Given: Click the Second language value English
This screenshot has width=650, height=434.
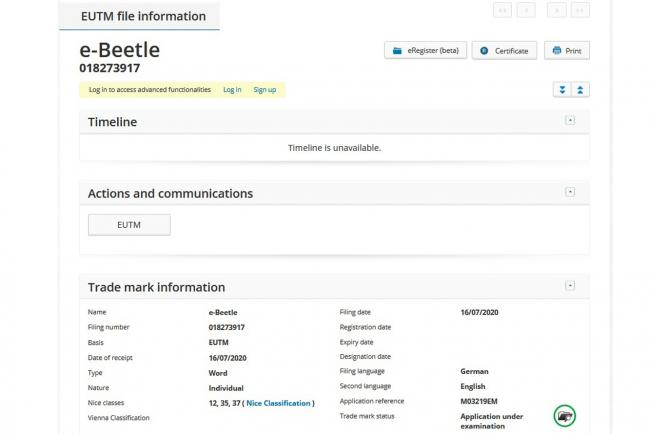Looking at the screenshot, I should [473, 386].
